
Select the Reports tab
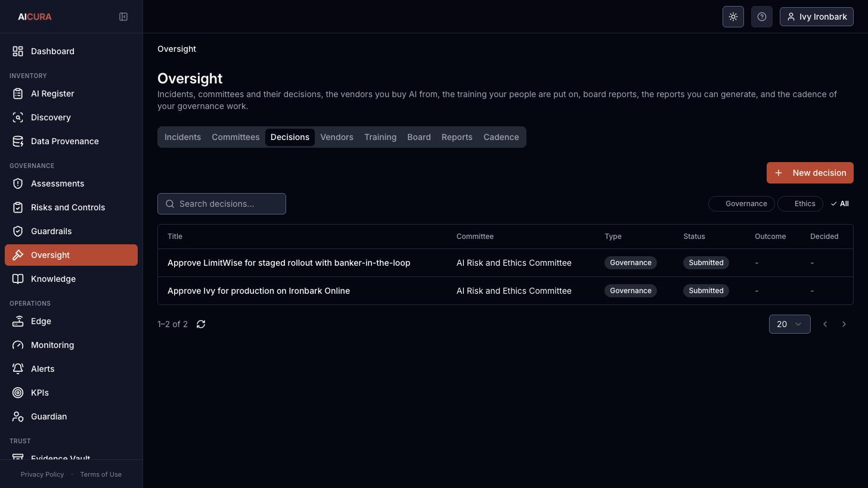[457, 137]
